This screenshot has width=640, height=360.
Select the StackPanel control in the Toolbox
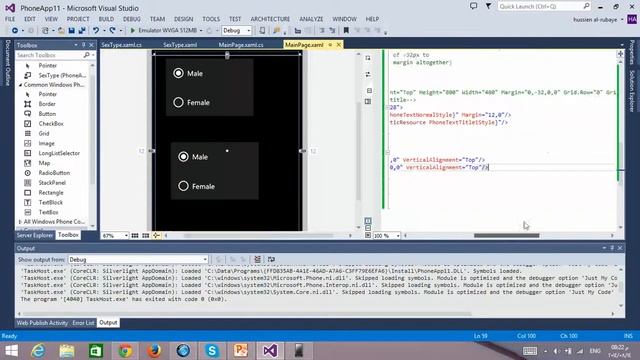click(x=52, y=183)
